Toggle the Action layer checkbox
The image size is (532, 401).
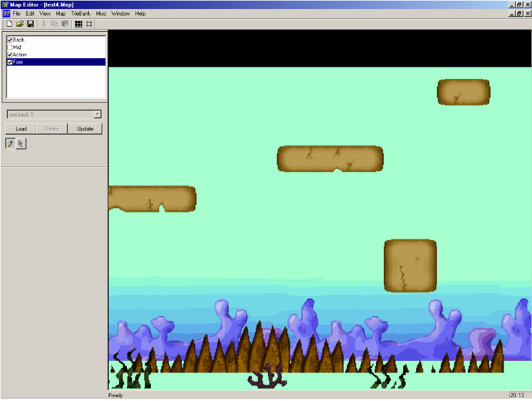10,55
